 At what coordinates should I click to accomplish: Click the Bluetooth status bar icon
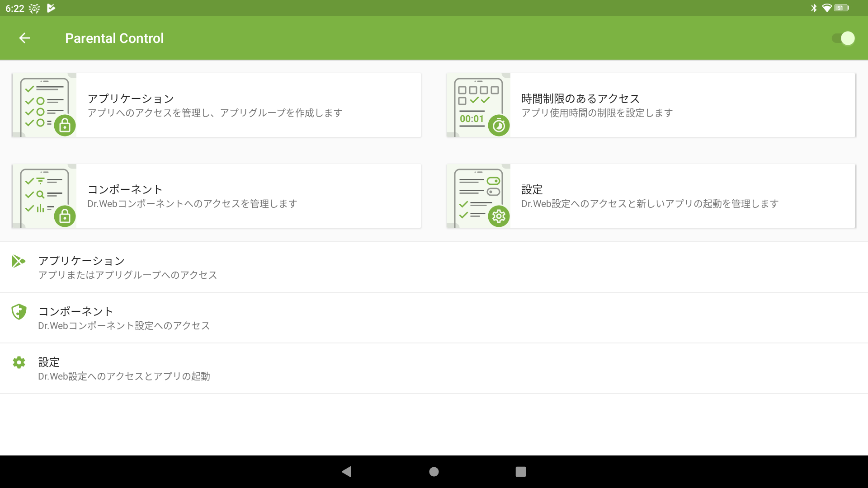click(x=814, y=8)
